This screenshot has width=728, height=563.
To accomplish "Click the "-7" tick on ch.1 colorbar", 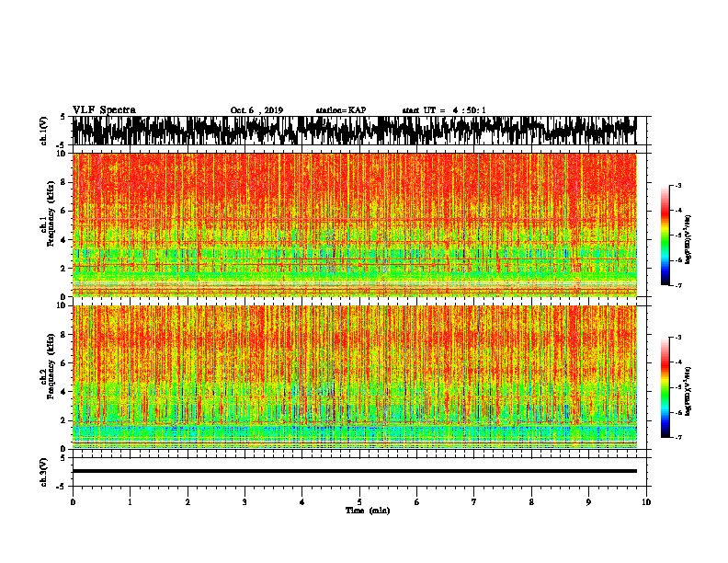I will [x=678, y=285].
